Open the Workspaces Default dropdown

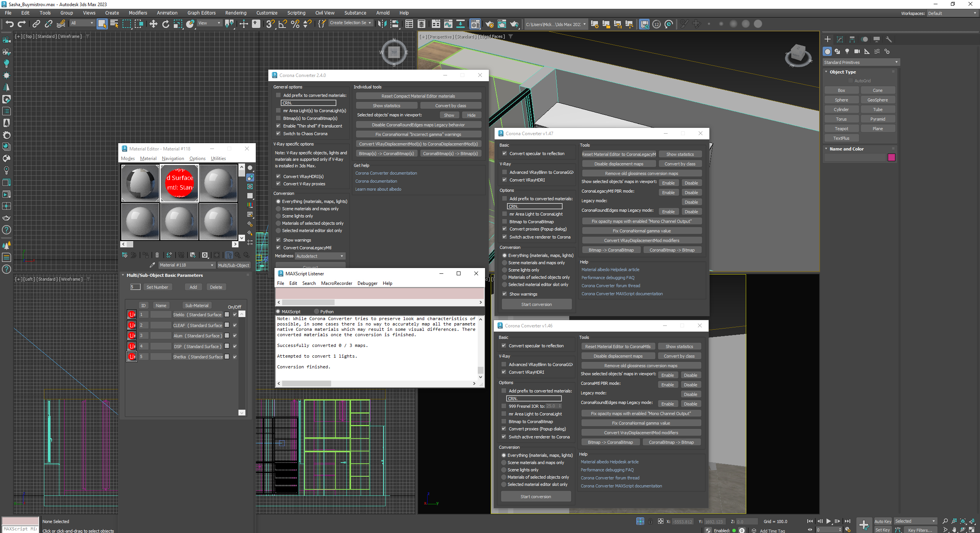coord(952,13)
